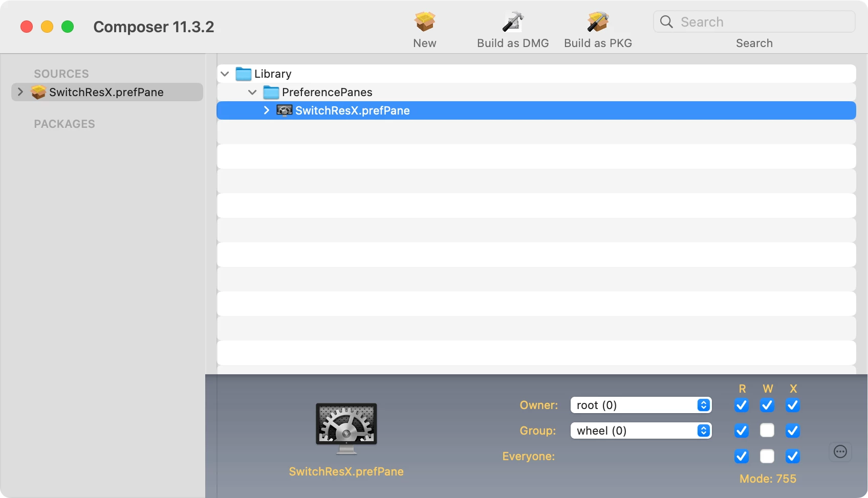Expand the selected SwitchResX.prefPane tree row
This screenshot has width=868, height=498.
[x=266, y=110]
